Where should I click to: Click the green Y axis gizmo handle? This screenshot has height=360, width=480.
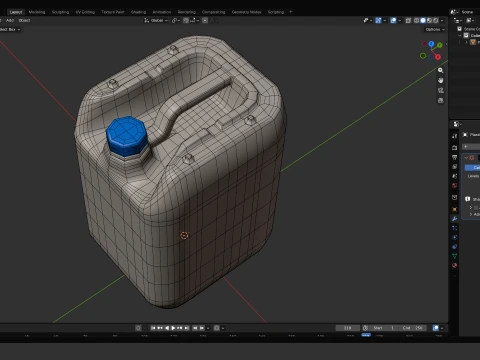tap(440, 45)
